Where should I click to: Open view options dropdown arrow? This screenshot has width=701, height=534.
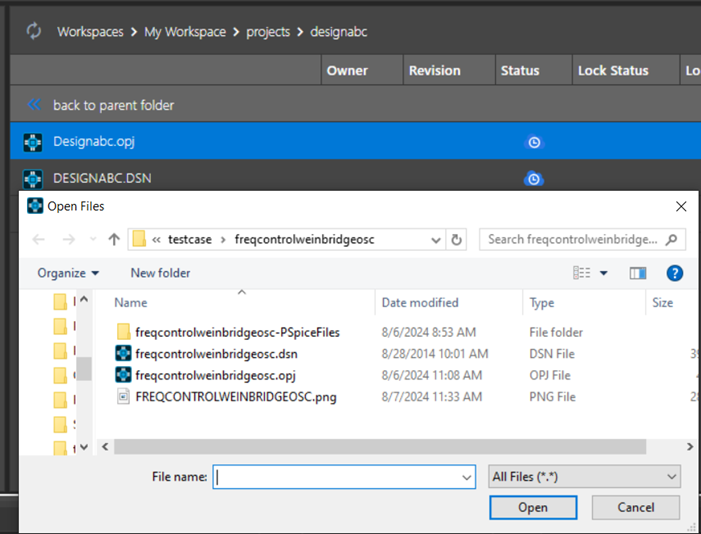(x=604, y=273)
